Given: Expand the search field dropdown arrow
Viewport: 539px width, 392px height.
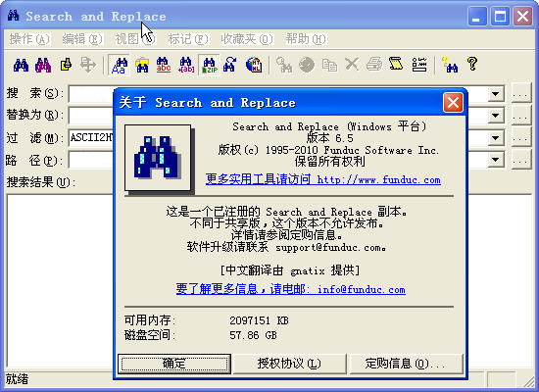Looking at the screenshot, I should click(x=496, y=94).
